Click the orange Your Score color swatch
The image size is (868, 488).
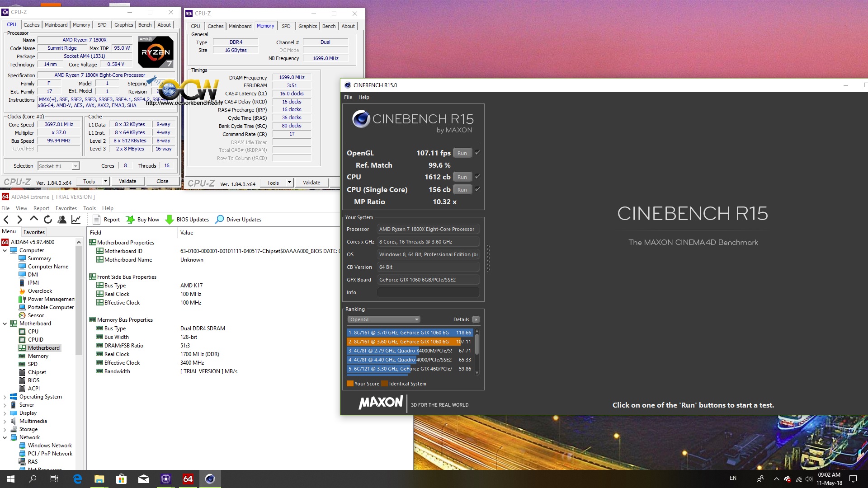point(350,384)
